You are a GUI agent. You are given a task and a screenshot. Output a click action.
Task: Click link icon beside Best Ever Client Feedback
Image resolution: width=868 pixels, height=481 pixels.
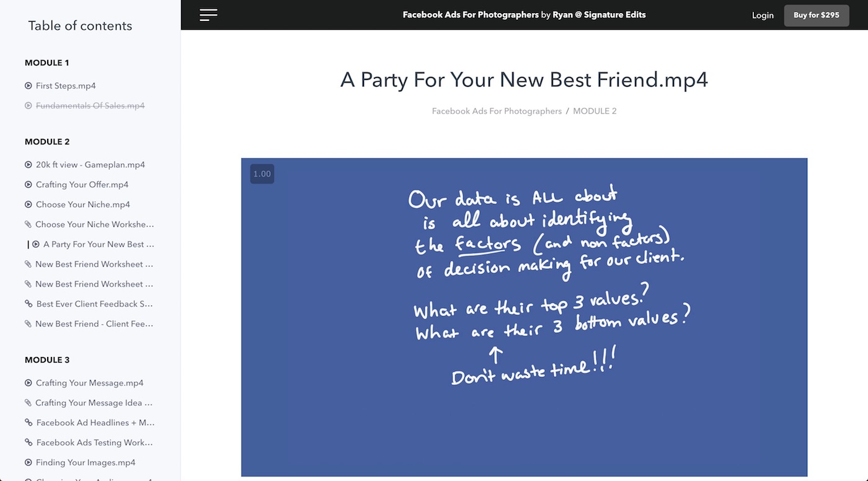point(29,304)
